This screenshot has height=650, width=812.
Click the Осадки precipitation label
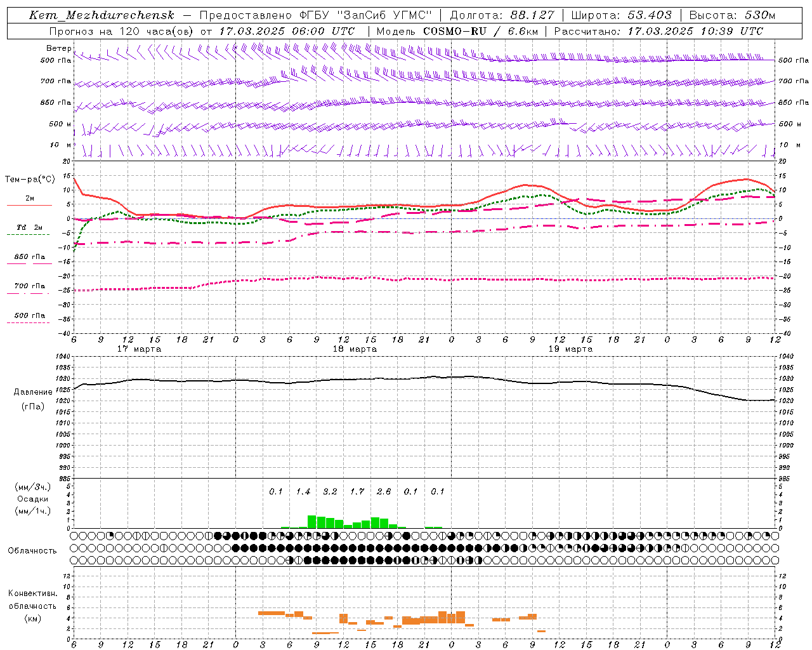pyautogui.click(x=32, y=499)
